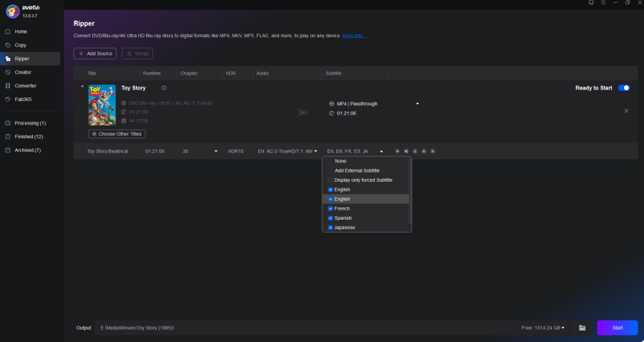
Task: Click Choose Other Titles button
Action: 117,135
